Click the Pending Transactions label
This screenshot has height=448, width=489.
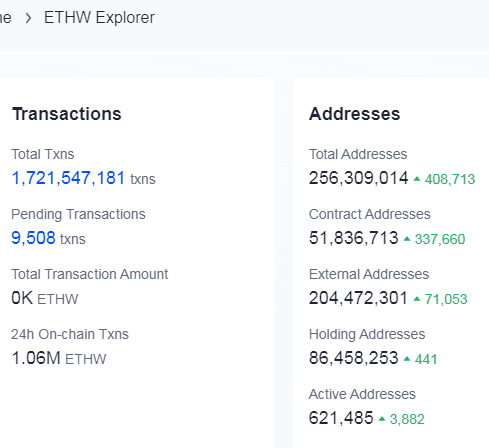pos(78,214)
